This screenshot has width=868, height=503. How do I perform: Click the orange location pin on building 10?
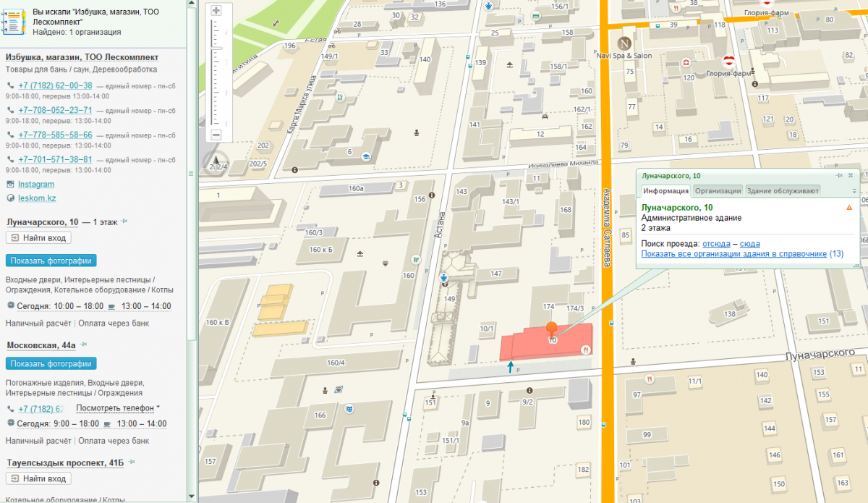click(x=552, y=329)
